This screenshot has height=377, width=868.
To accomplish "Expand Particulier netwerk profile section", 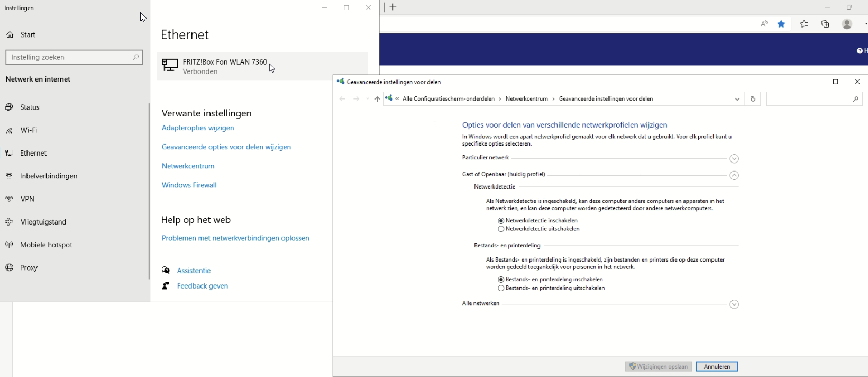I will tap(734, 159).
